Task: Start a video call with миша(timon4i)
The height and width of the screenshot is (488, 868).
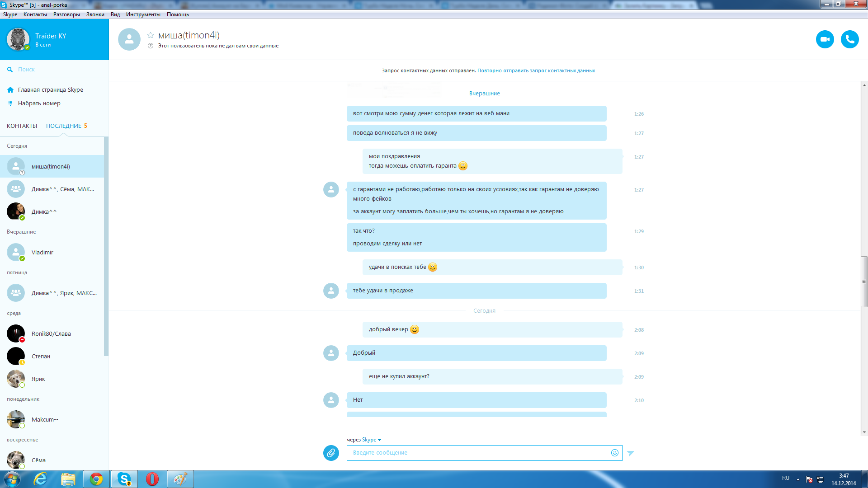Action: pyautogui.click(x=825, y=39)
